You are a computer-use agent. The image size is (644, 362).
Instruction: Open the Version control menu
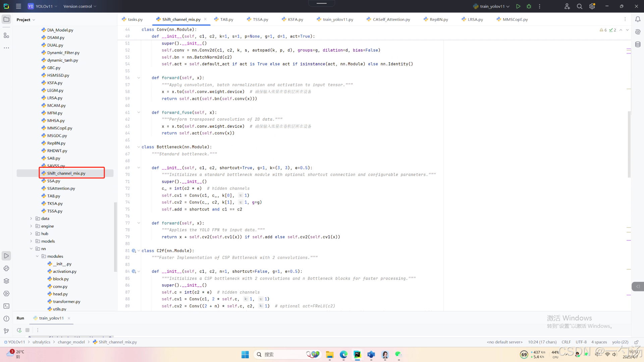pyautogui.click(x=79, y=6)
